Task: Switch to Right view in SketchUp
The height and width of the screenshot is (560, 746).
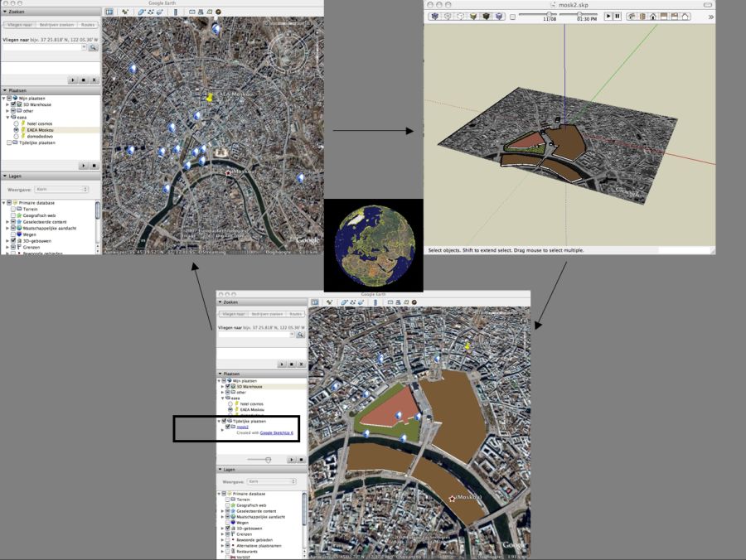Action: 664,17
